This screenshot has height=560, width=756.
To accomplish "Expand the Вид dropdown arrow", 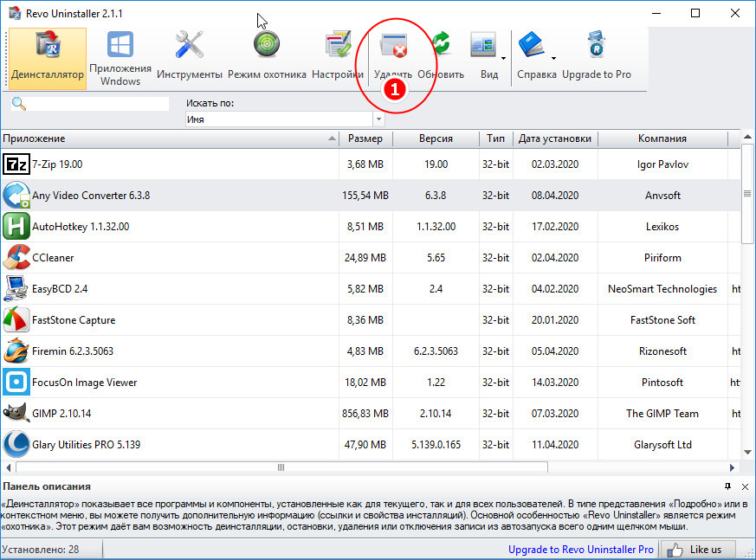I will pos(503,58).
